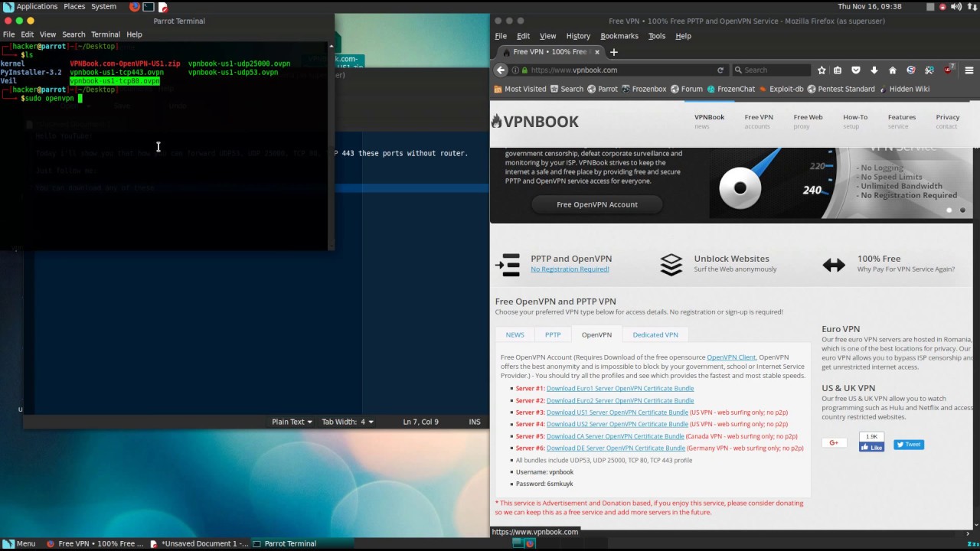This screenshot has width=980, height=551.
Task: Switch to the Dedicated VPN tab
Action: 655,334
